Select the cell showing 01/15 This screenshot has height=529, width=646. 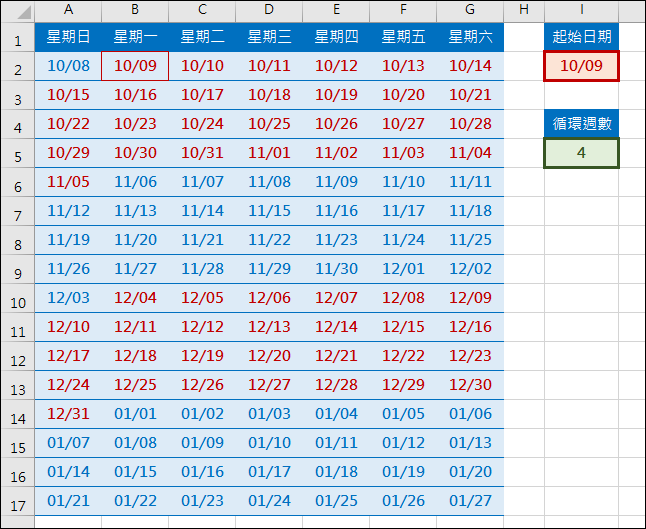tap(135, 472)
